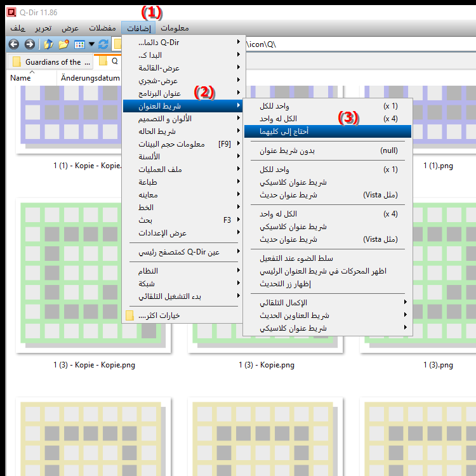
Task: Select the أحتاج إلى كليهما option
Action: click(x=328, y=131)
